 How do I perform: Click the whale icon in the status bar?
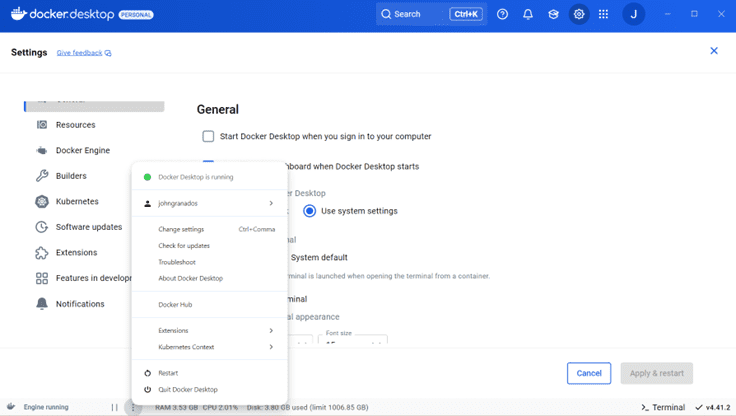pyautogui.click(x=11, y=407)
